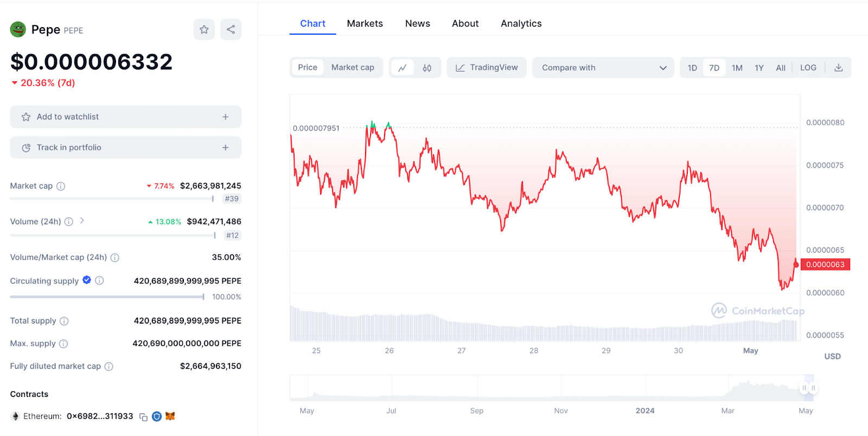Screen dimensions: 868x436
Task: Click the Ethereum contract address 0×6982...311933
Action: point(100,416)
